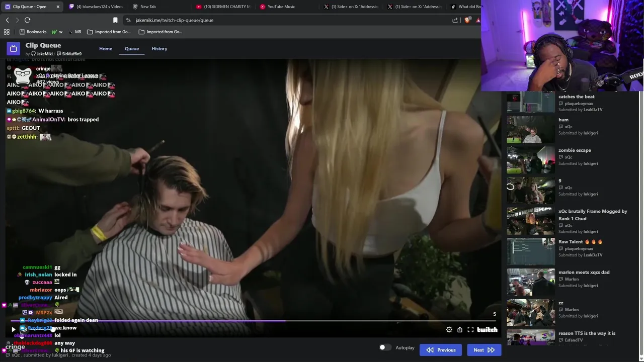
Task: Bookmark this page icon in address bar
Action: click(115, 20)
